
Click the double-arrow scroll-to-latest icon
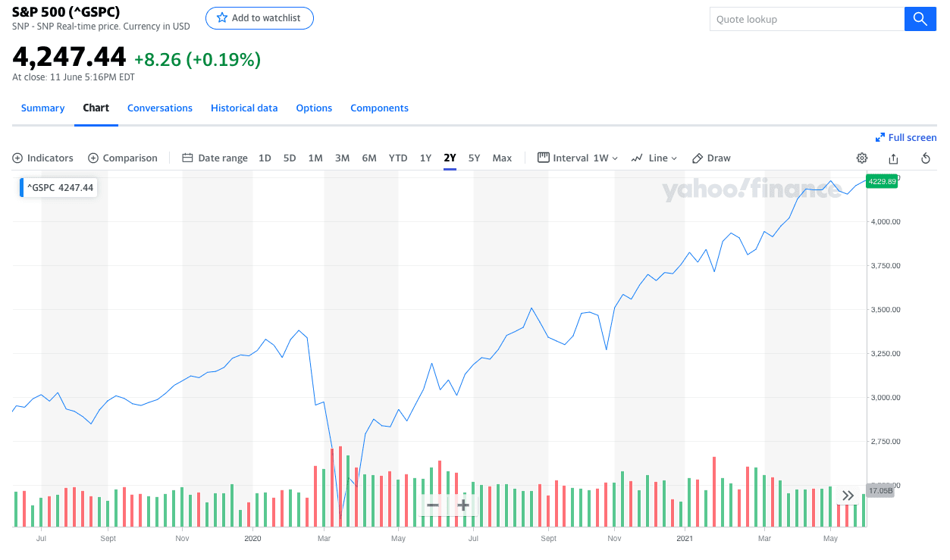[x=848, y=496]
